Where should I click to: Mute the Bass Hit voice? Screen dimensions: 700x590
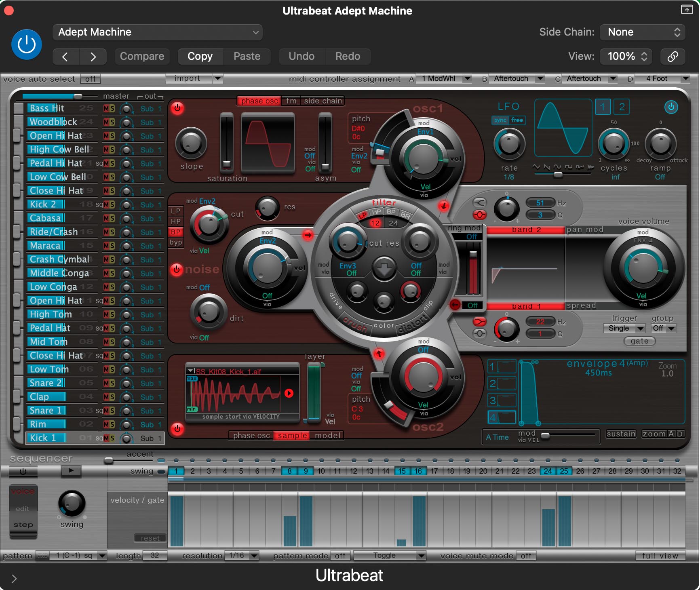point(106,108)
